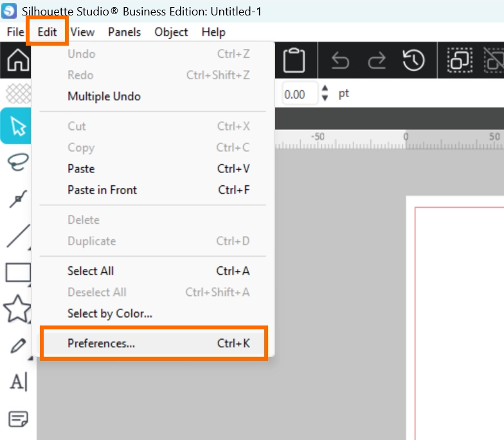The image size is (504, 440).
Task: Click the Select All icon with dashed squares
Action: pos(460,60)
